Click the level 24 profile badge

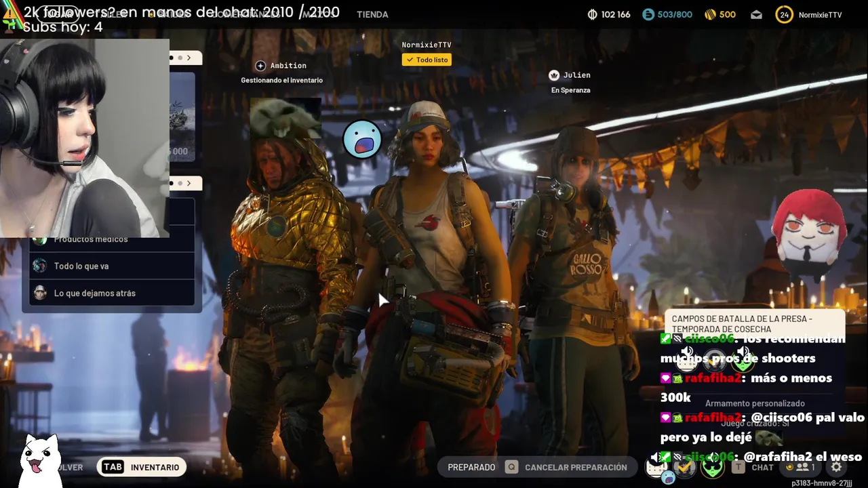coord(784,14)
